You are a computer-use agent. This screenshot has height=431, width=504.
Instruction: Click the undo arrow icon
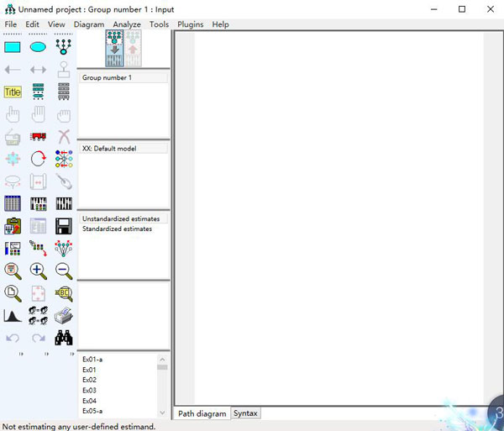(13, 338)
